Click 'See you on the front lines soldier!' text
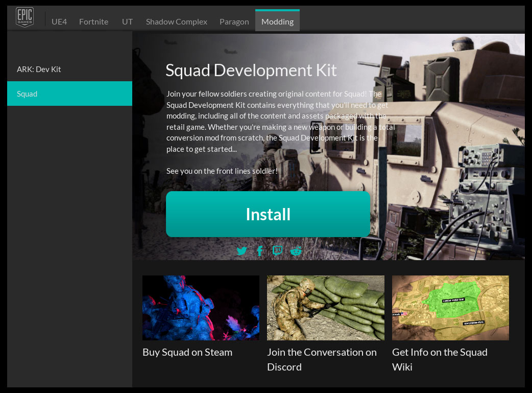The height and width of the screenshot is (393, 532). pyautogui.click(x=222, y=171)
